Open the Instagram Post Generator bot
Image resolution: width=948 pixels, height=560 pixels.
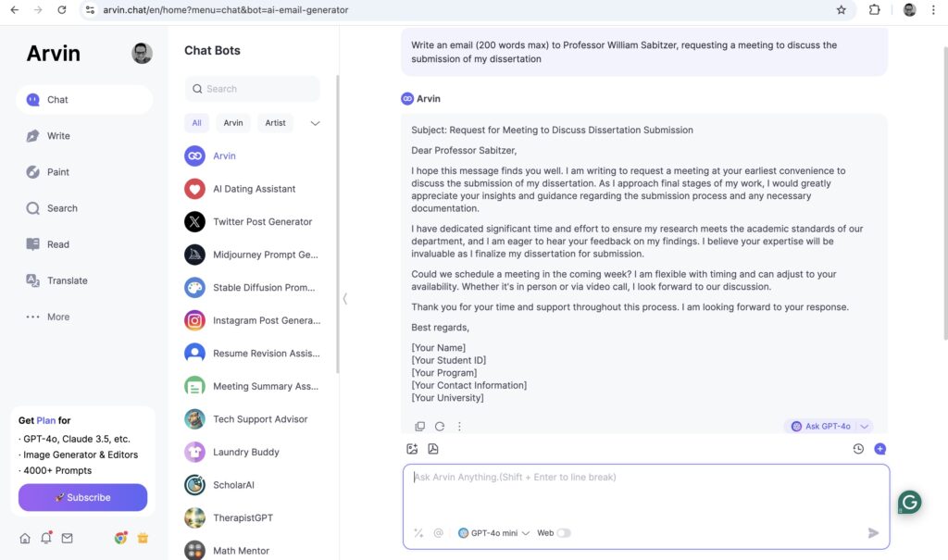click(253, 320)
